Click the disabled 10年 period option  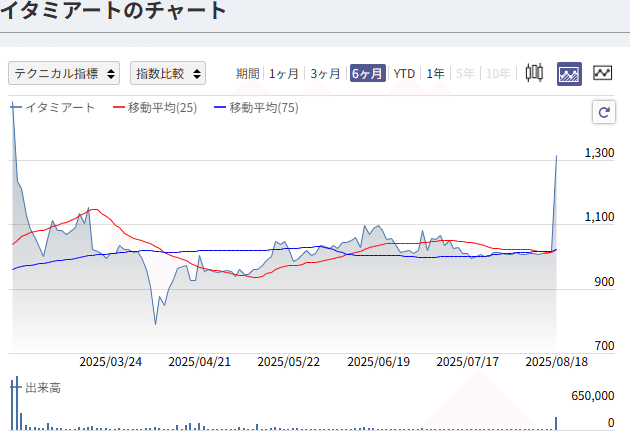[x=498, y=74]
